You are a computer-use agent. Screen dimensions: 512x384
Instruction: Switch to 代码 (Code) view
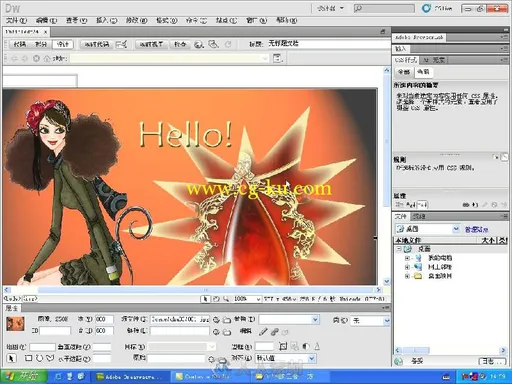point(19,44)
